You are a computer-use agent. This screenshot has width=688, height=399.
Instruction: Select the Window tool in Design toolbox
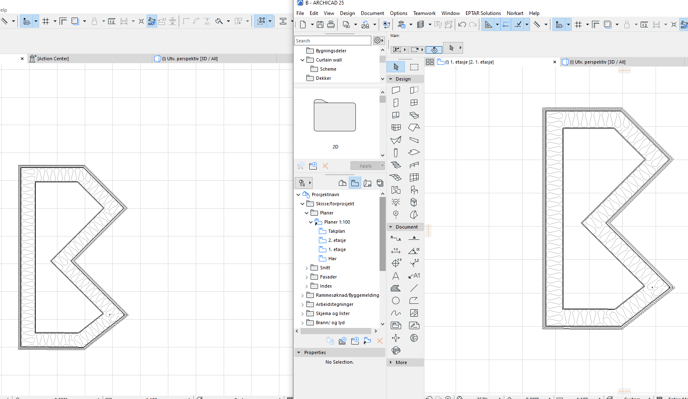(x=414, y=103)
